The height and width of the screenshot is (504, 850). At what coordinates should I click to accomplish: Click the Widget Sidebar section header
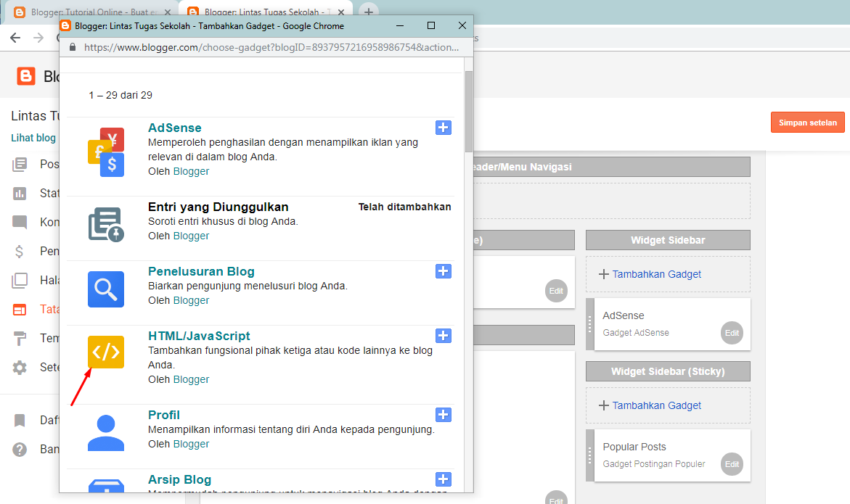[x=668, y=240]
